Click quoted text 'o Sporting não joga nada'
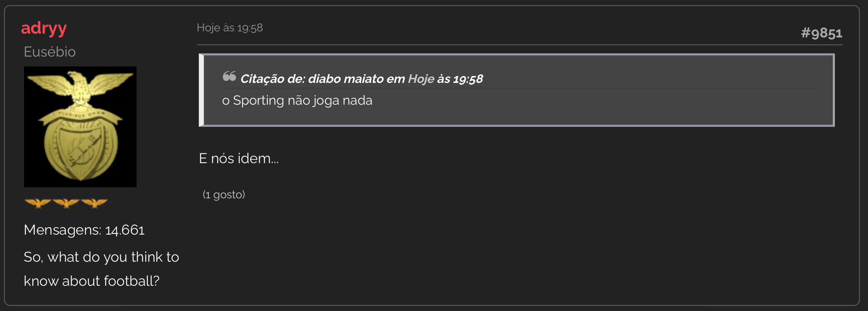Image resolution: width=868 pixels, height=311 pixels. tap(297, 100)
